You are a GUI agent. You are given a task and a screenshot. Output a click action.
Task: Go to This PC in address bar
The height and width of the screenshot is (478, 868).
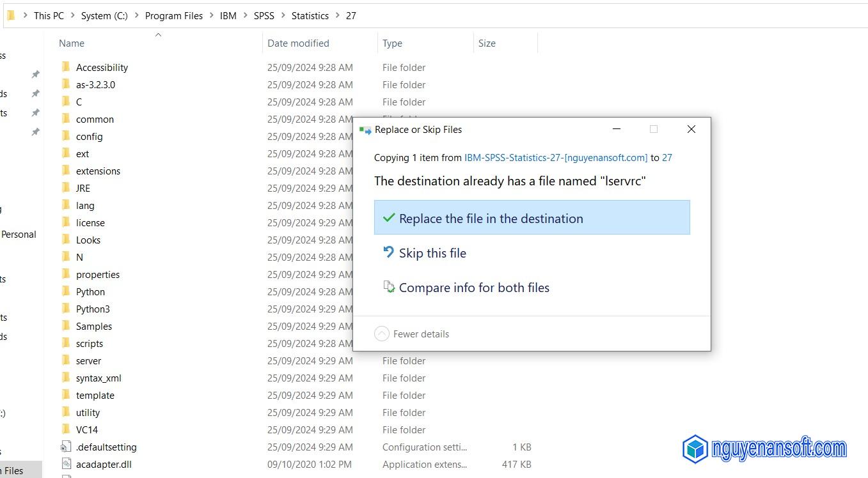pyautogui.click(x=49, y=16)
